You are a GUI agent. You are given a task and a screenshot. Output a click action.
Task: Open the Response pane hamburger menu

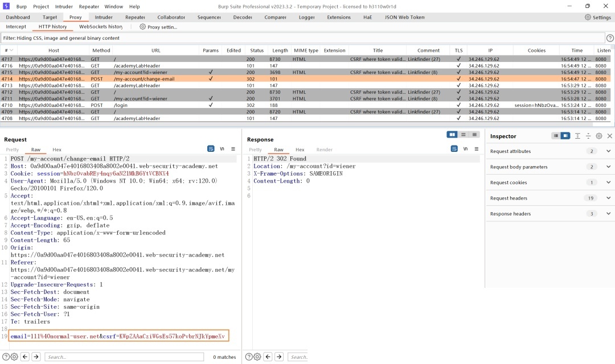(x=477, y=149)
